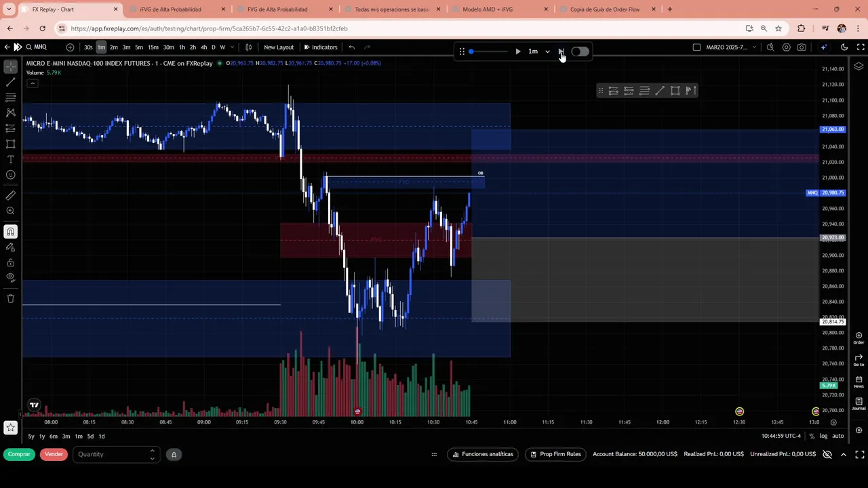The width and height of the screenshot is (868, 488).
Task: Open the emoji icons tool
Action: (10, 175)
